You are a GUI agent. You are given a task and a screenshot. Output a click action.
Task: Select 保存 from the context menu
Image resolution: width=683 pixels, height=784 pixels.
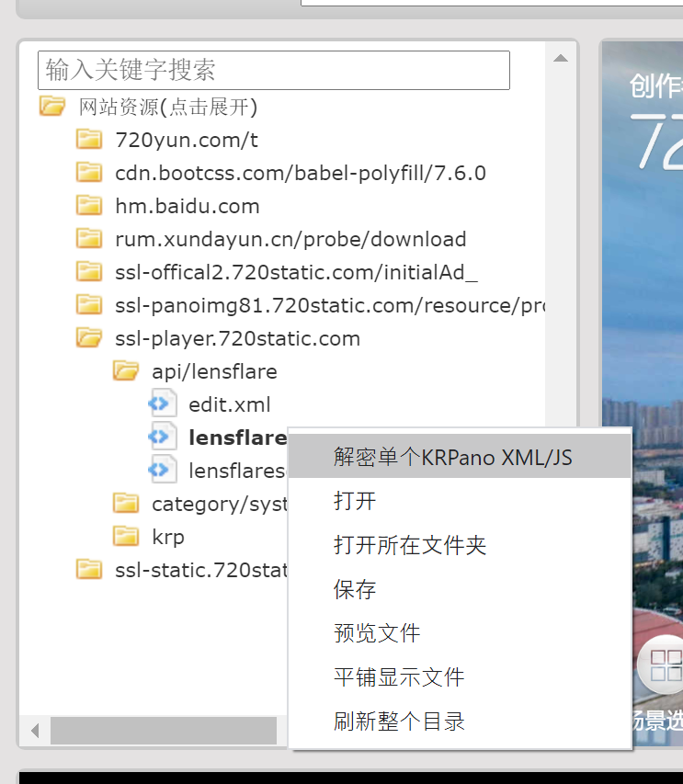[x=355, y=589]
